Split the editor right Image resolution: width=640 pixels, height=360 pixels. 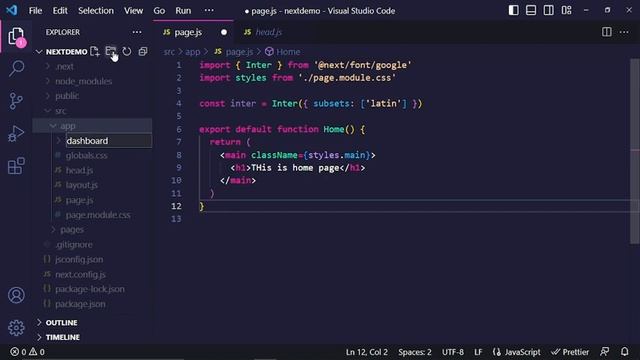click(607, 32)
